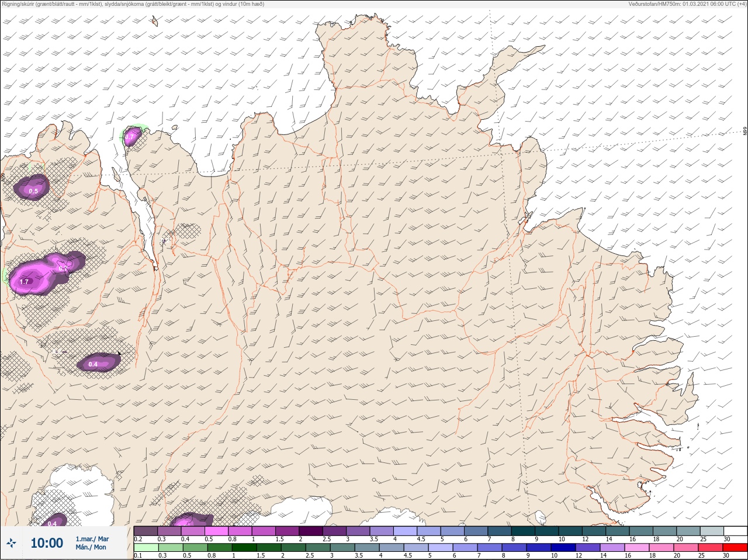The height and width of the screenshot is (560, 748).
Task: Select the 10:00 forecast time label
Action: (47, 543)
